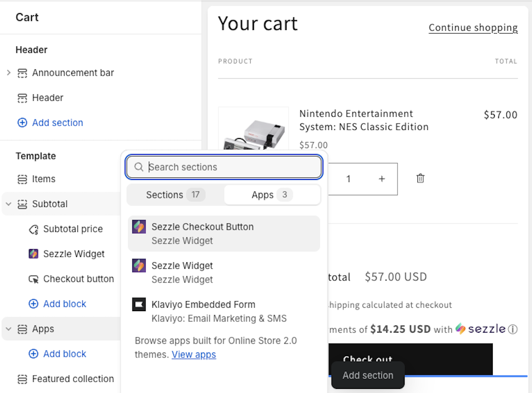Click the black Check out button
Image resolution: width=532 pixels, height=393 pixels.
(x=410, y=359)
